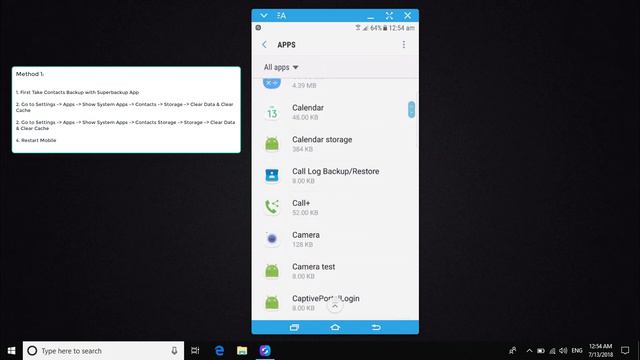Click the battery tray icon
The image size is (640, 360).
click(x=541, y=351)
